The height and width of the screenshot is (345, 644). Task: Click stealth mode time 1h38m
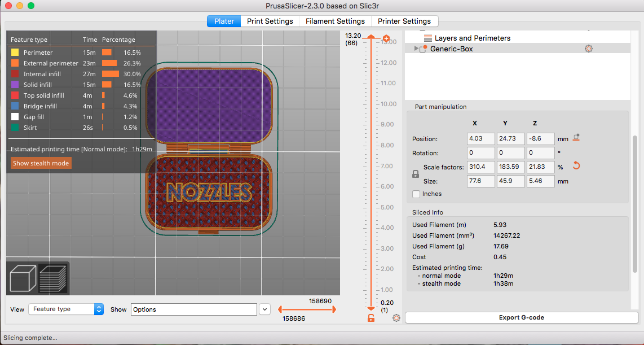[x=503, y=283]
